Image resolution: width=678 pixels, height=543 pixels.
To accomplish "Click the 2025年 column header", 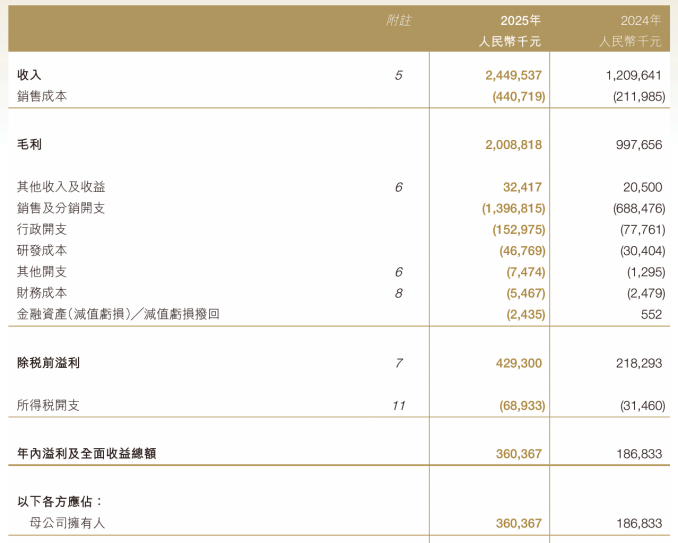I will [x=520, y=20].
